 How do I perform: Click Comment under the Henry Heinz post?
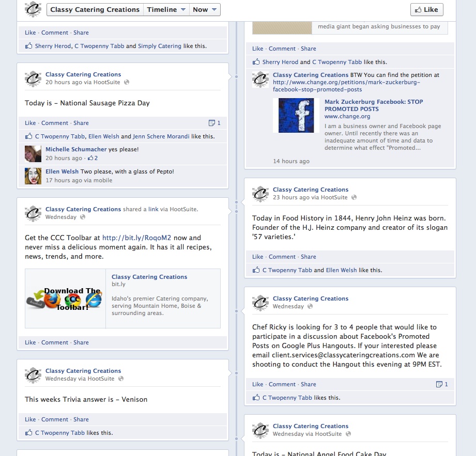pyautogui.click(x=282, y=257)
